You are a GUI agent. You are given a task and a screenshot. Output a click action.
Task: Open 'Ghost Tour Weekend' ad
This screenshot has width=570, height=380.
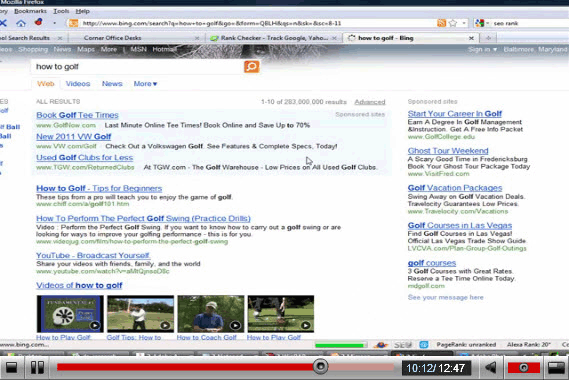[x=448, y=151]
